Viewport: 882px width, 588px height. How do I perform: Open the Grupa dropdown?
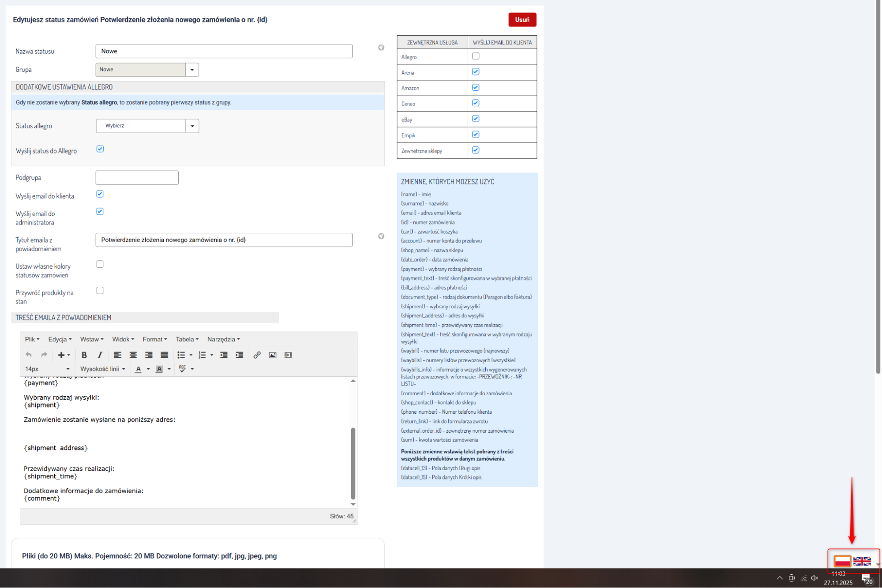pos(192,70)
